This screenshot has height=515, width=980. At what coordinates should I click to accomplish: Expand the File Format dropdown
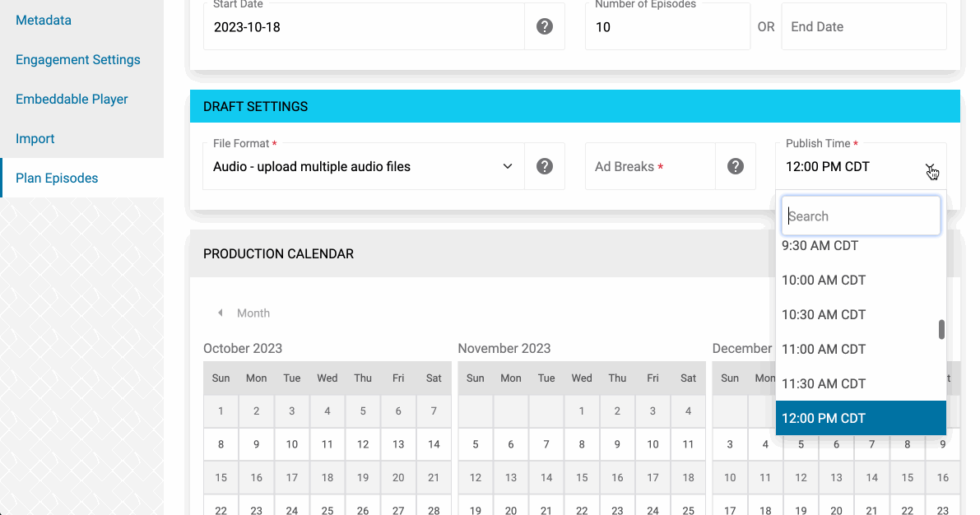click(x=363, y=166)
